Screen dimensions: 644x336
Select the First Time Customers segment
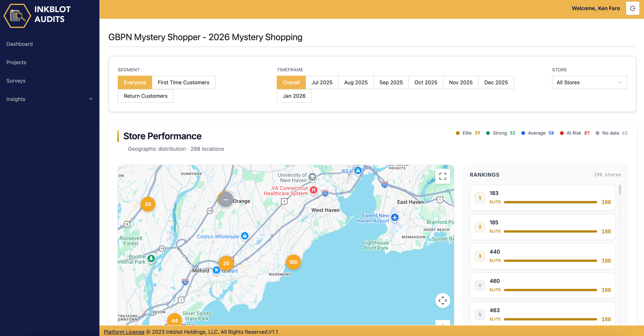[183, 83]
